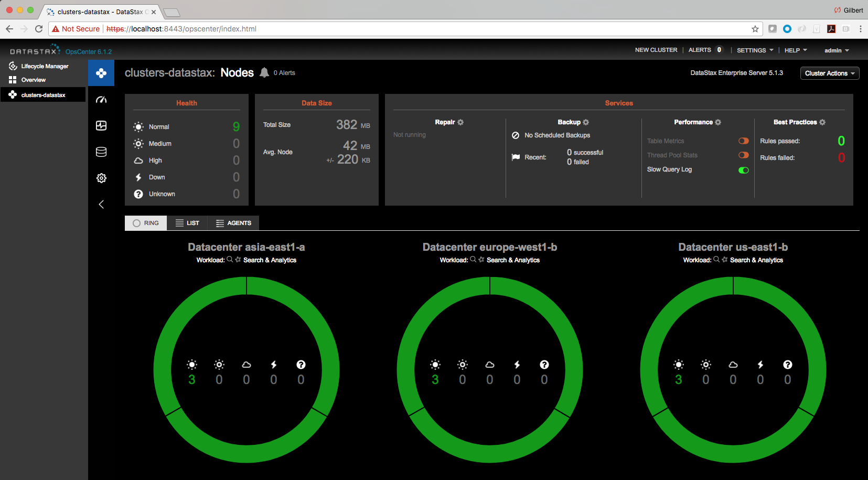The width and height of the screenshot is (868, 480).
Task: Open Best Practices settings gear
Action: [822, 122]
